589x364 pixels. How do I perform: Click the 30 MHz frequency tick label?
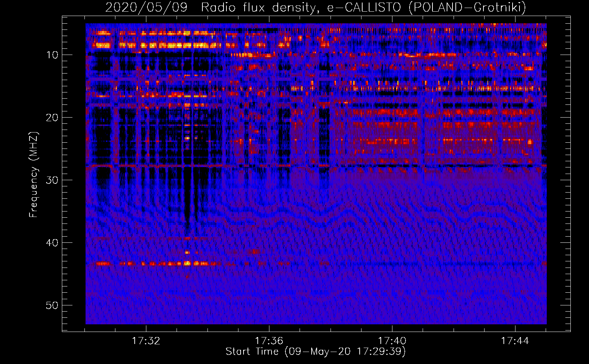tap(52, 180)
